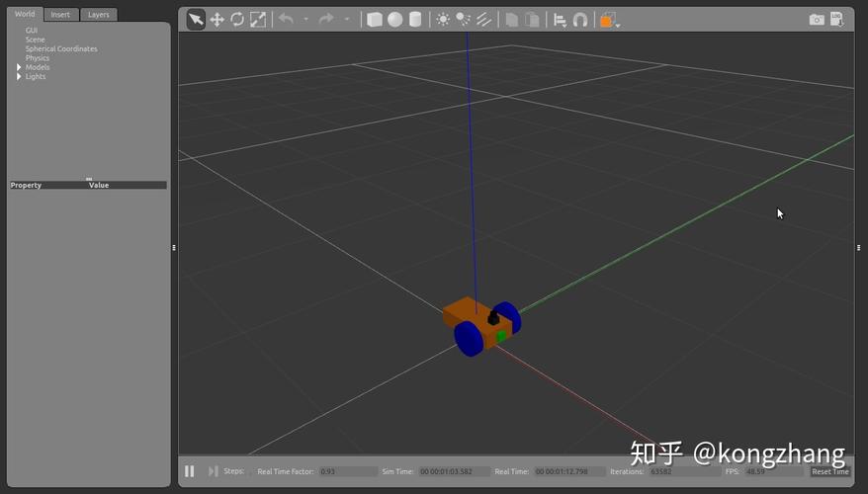Click the FPS value field

click(x=773, y=472)
